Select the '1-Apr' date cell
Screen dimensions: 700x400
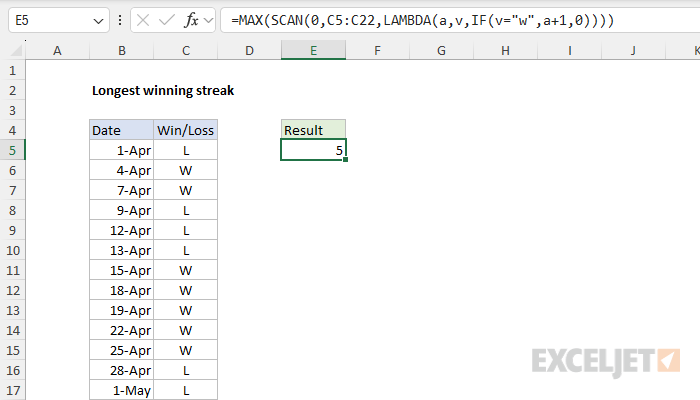point(121,150)
